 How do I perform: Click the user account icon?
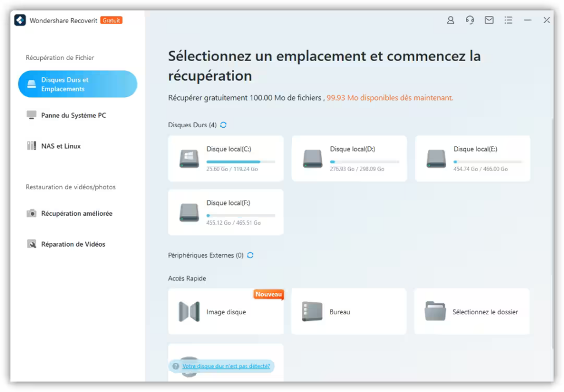coord(451,20)
